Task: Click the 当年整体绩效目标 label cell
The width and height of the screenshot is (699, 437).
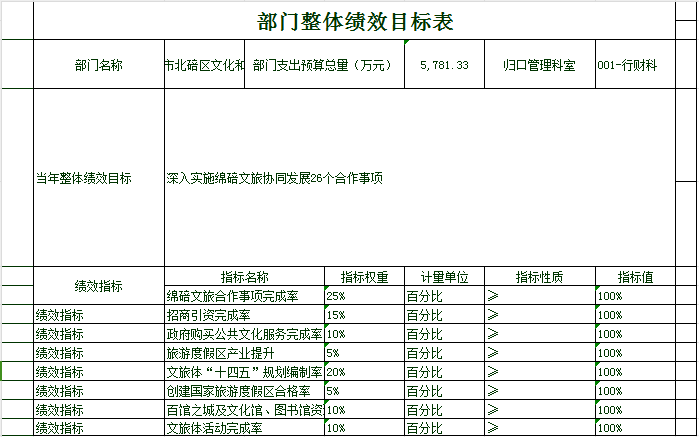Action: [x=99, y=177]
